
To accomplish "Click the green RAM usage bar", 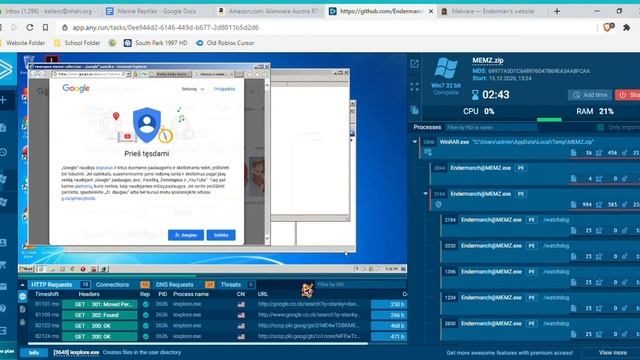I will 549,120.
